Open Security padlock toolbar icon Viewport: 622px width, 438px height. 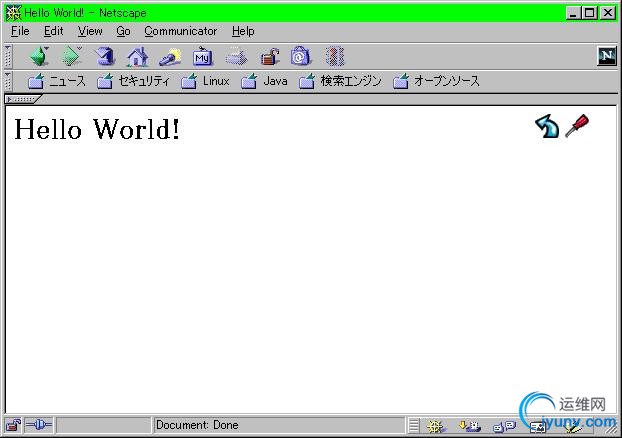270,57
